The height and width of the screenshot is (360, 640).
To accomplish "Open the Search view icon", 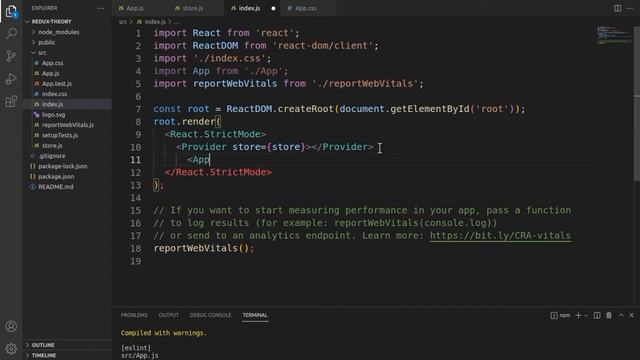I will pos(11,33).
